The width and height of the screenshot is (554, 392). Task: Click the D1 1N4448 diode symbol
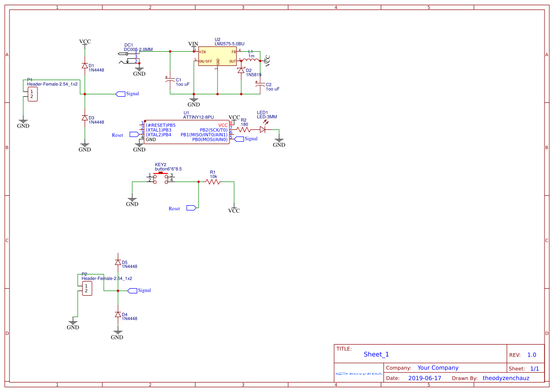click(84, 66)
